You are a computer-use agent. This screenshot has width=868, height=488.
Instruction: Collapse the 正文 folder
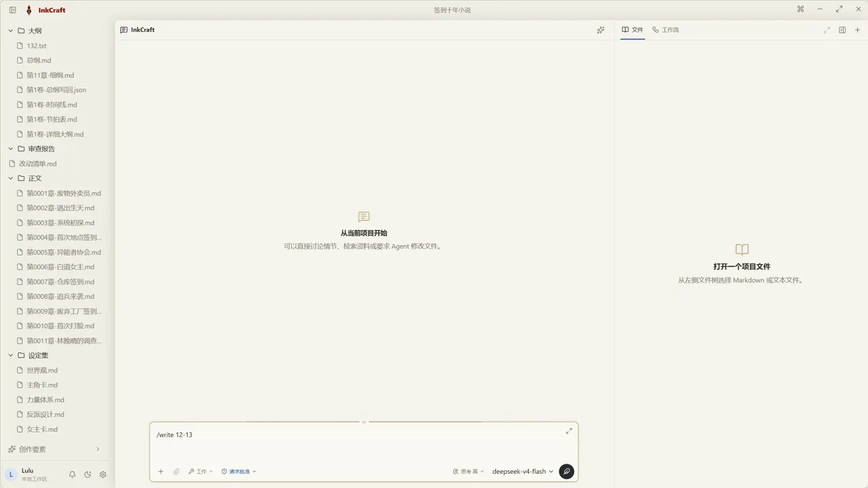point(11,178)
